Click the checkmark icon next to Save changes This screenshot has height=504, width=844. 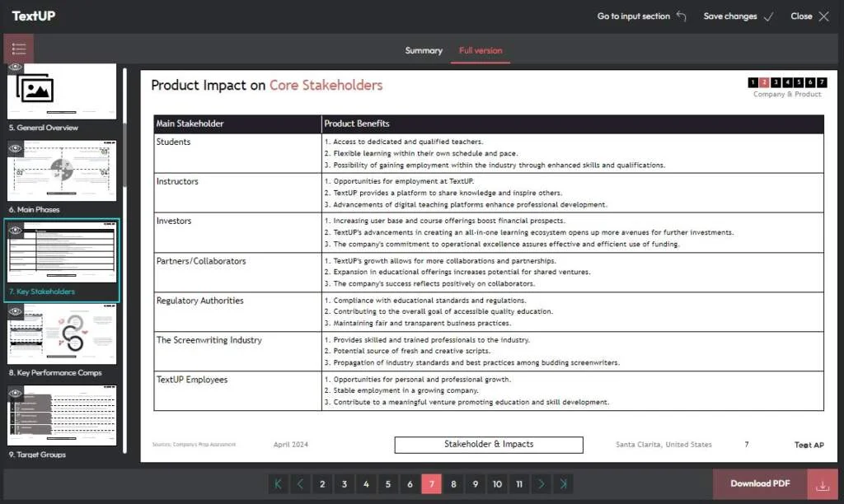coord(769,16)
